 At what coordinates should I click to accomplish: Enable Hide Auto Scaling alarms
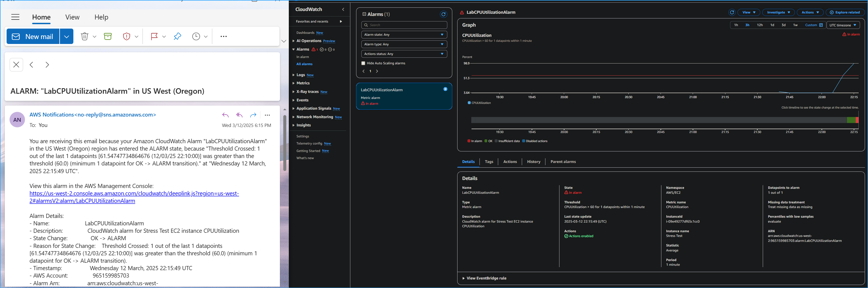[x=363, y=63]
